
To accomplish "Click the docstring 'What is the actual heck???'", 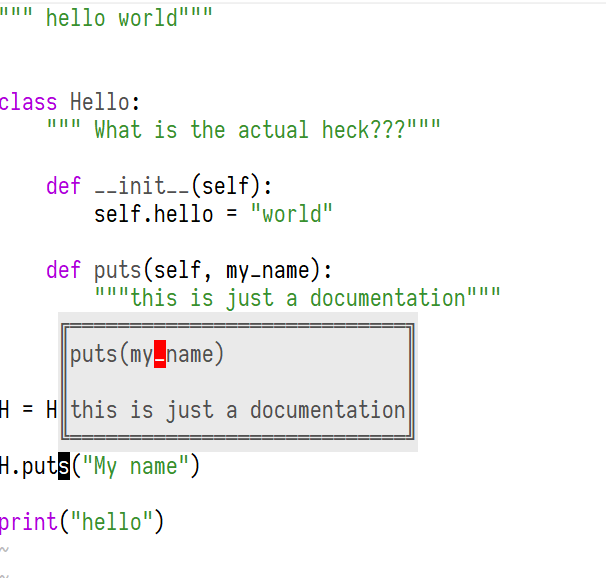I will pyautogui.click(x=243, y=129).
